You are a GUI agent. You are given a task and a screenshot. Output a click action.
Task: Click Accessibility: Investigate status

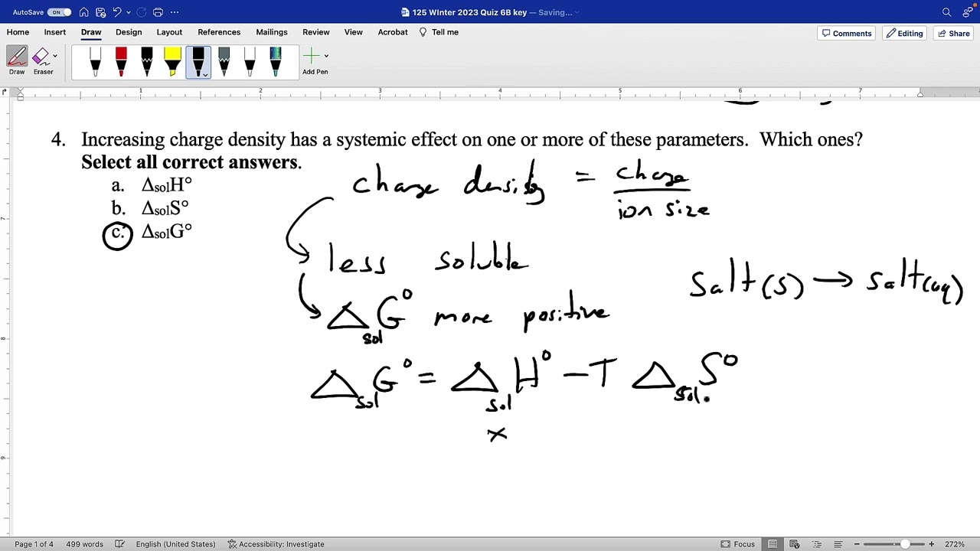point(276,544)
